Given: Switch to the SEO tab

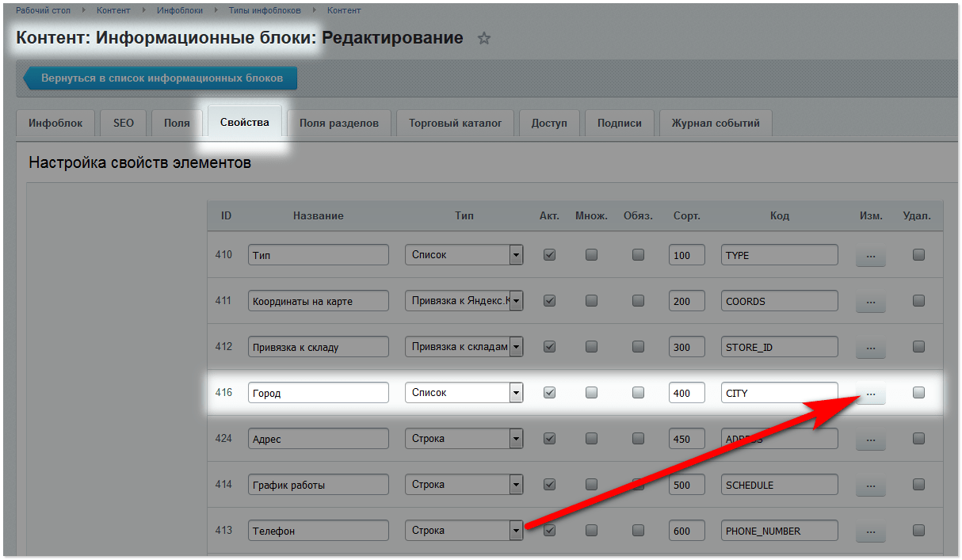Looking at the screenshot, I should [x=124, y=124].
